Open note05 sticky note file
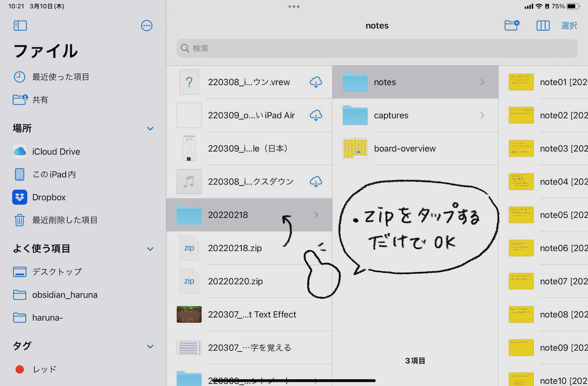This screenshot has width=588, height=386. pos(543,215)
